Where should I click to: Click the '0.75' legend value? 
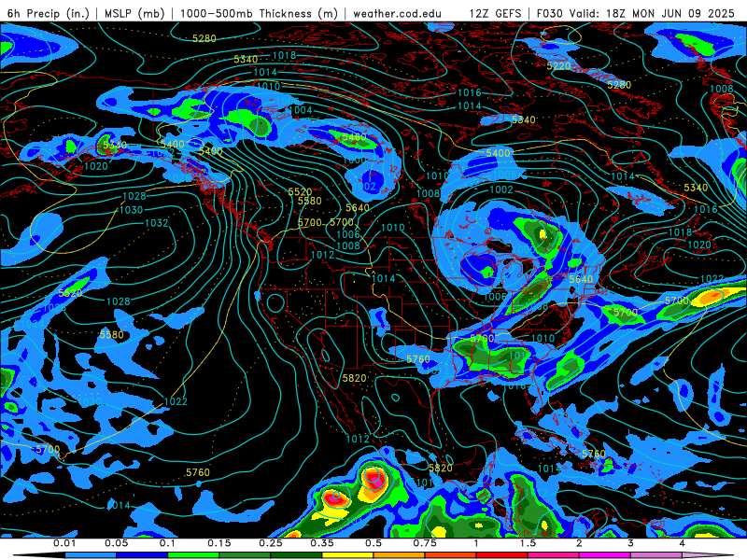[x=425, y=543]
